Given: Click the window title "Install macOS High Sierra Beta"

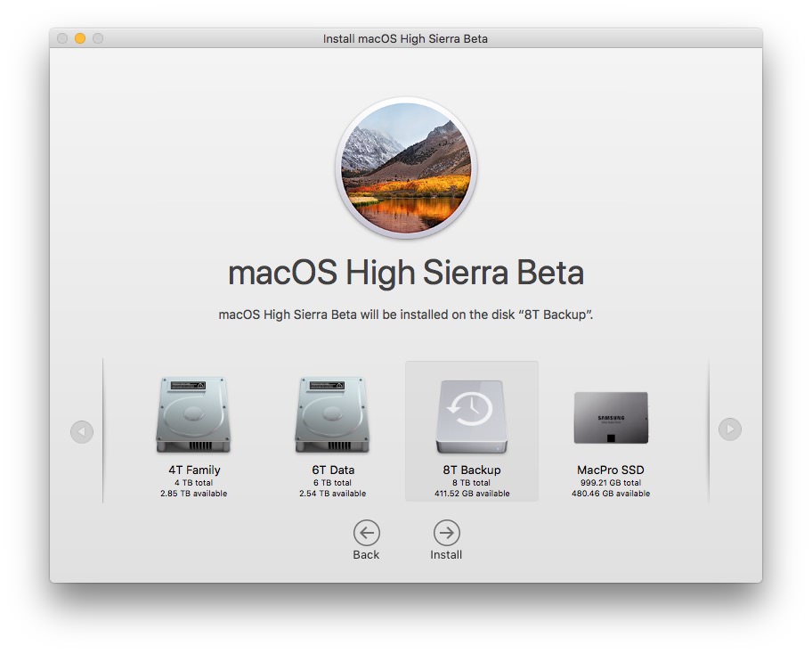Looking at the screenshot, I should 405,39.
